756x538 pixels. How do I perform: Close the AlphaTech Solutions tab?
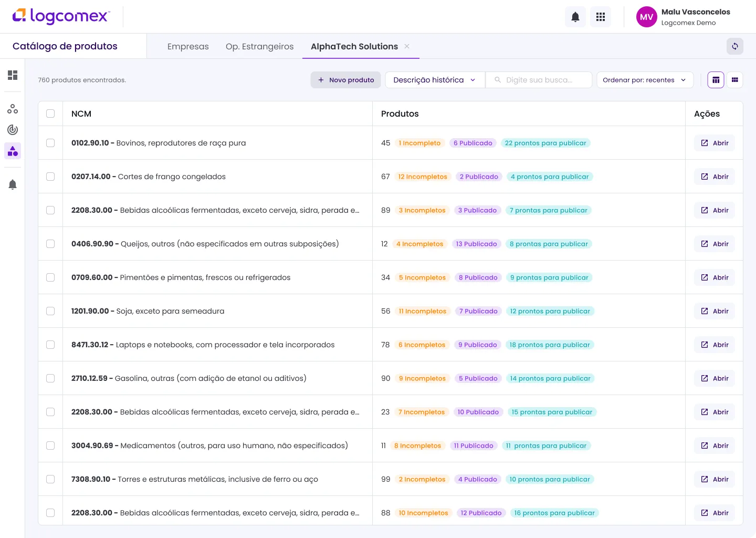point(407,46)
